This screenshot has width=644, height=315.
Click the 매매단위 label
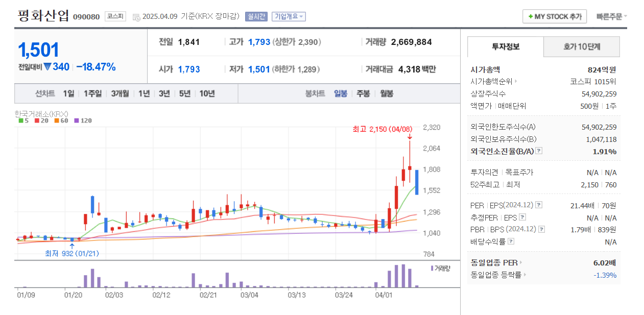pos(512,106)
